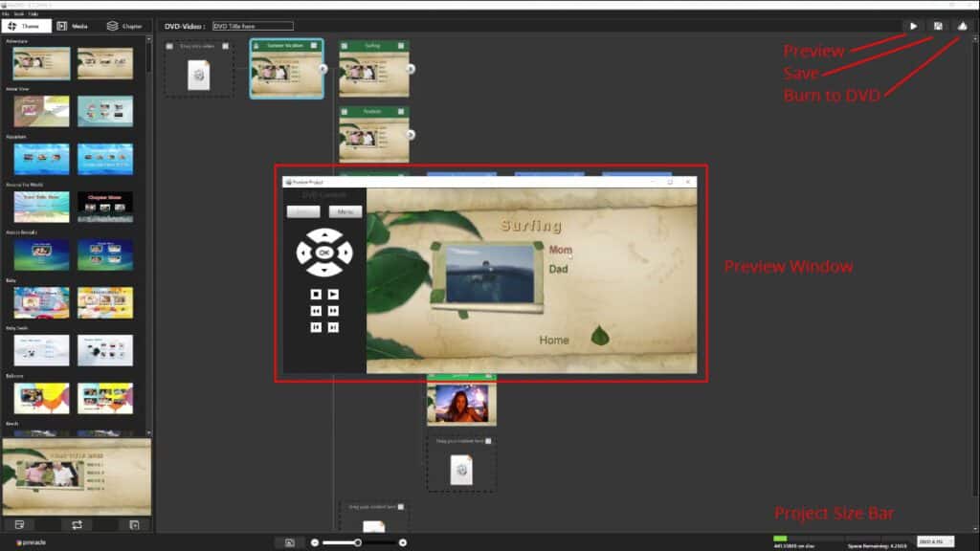Click the Burn to DVD icon
980x551 pixels.
coord(964,27)
